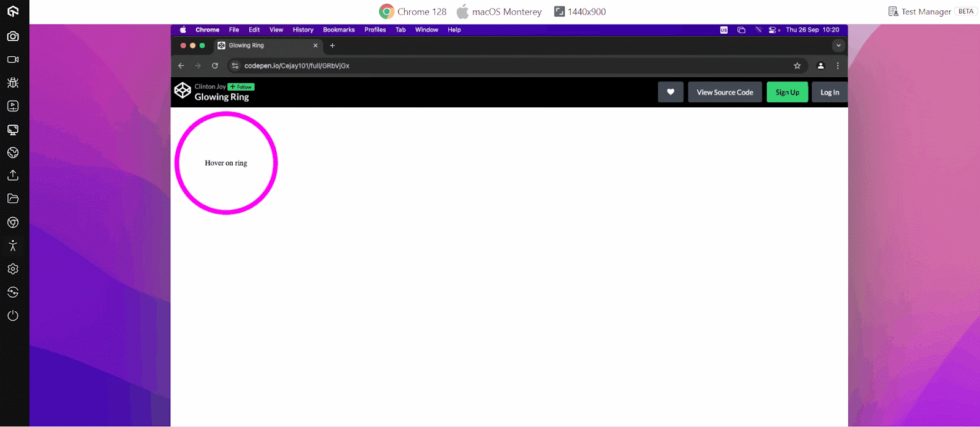Click the Chrome 128 label in top bar
Viewport: 980px width, 427px height.
(x=413, y=12)
